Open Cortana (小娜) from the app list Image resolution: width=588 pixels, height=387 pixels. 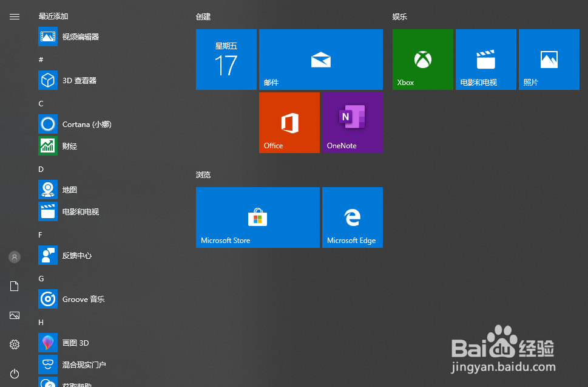coord(75,125)
